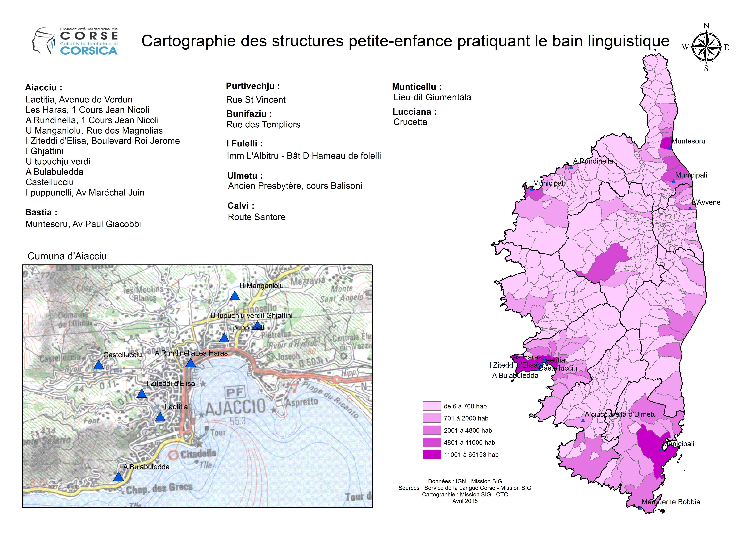Click the 'I Fulelli :' heading
Viewport: 756px width, 535px height.
click(244, 144)
